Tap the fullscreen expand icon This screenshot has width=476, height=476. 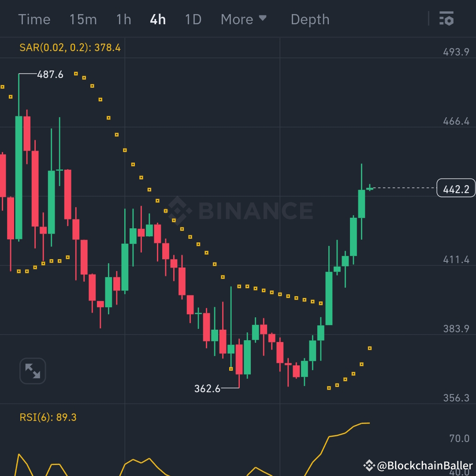(32, 371)
